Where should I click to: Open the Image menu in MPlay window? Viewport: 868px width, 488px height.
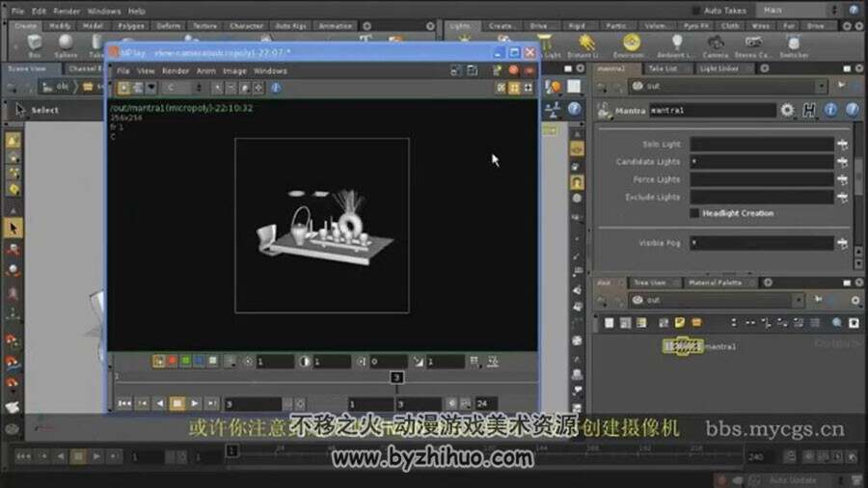(234, 70)
